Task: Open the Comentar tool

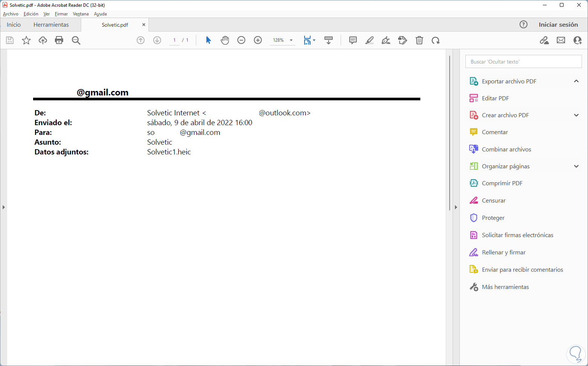Action: 495,132
